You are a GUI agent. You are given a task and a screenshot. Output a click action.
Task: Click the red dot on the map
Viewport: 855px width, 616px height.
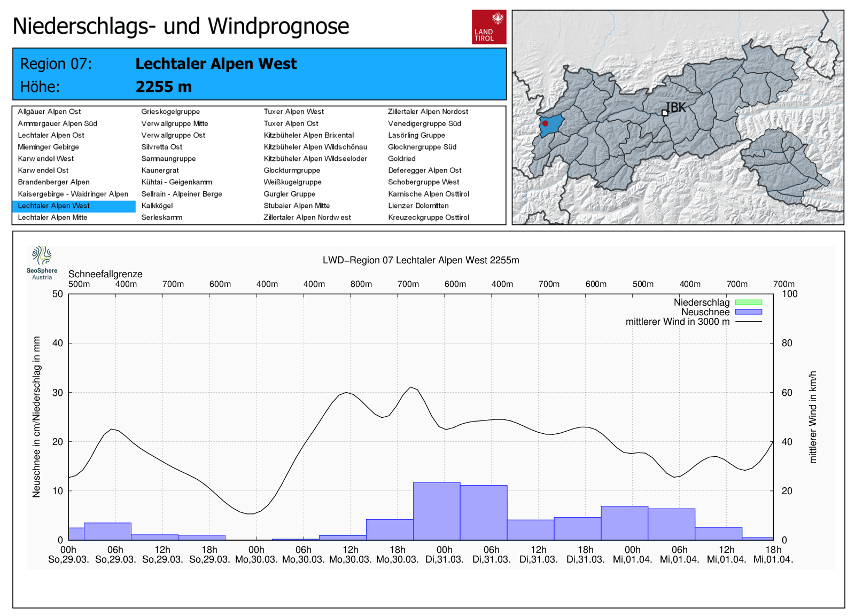(545, 123)
